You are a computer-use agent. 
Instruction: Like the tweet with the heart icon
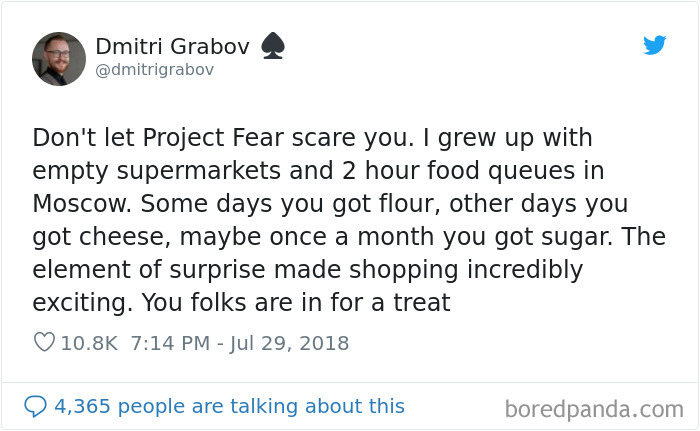click(44, 343)
